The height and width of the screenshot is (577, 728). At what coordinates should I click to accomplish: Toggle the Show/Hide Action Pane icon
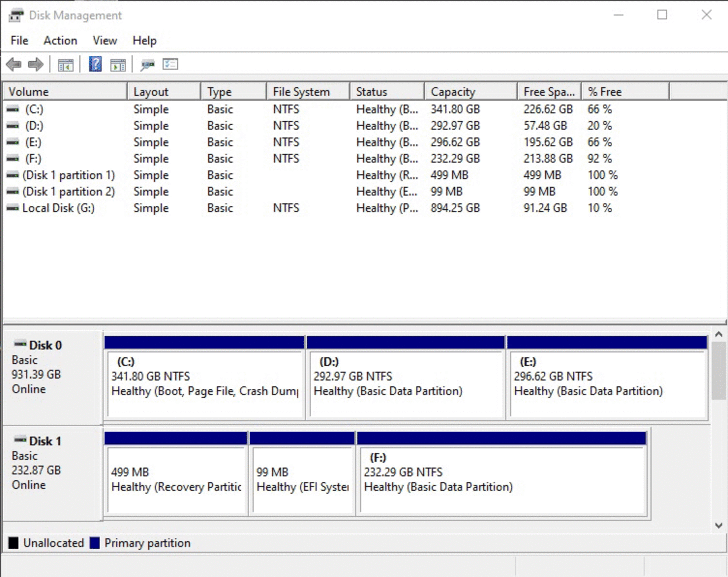tap(118, 65)
